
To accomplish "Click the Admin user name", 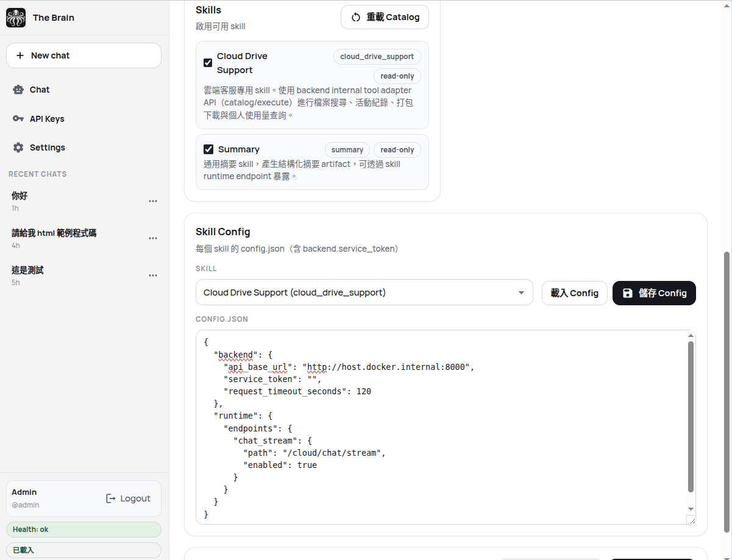I will coord(24,492).
